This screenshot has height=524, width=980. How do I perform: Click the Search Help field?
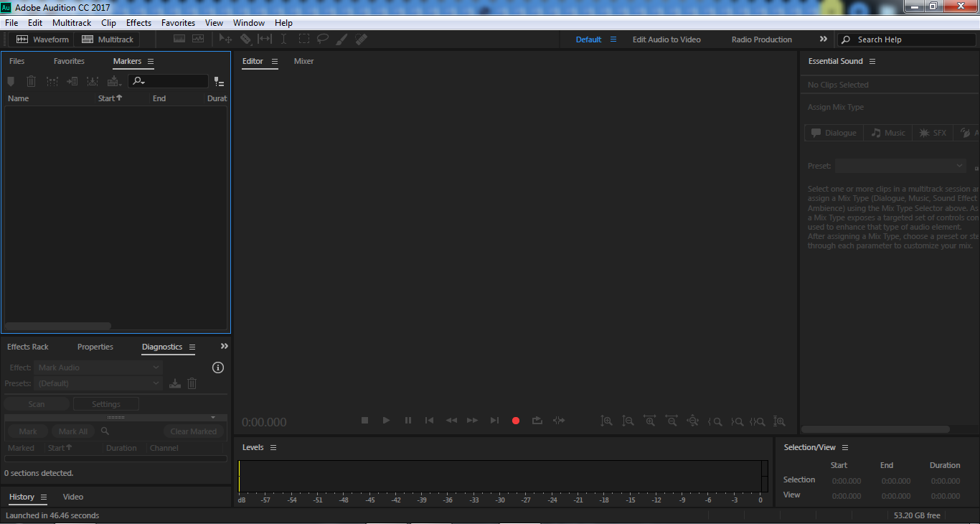(906, 39)
